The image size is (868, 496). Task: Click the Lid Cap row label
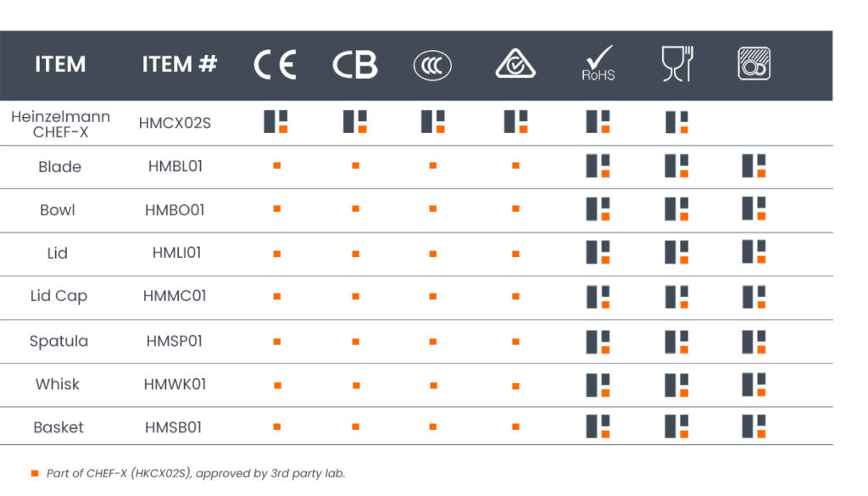(58, 296)
